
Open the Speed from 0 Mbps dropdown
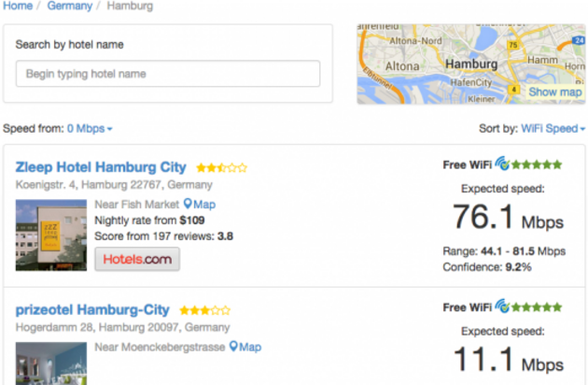click(90, 128)
